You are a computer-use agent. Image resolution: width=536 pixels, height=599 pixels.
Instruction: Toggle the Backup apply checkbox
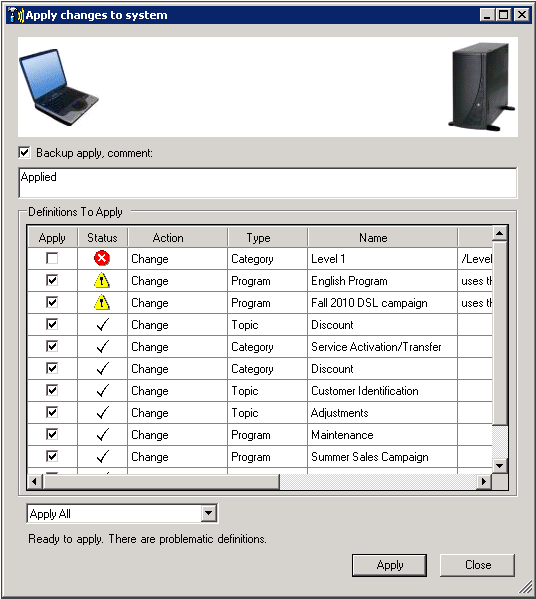pos(24,153)
